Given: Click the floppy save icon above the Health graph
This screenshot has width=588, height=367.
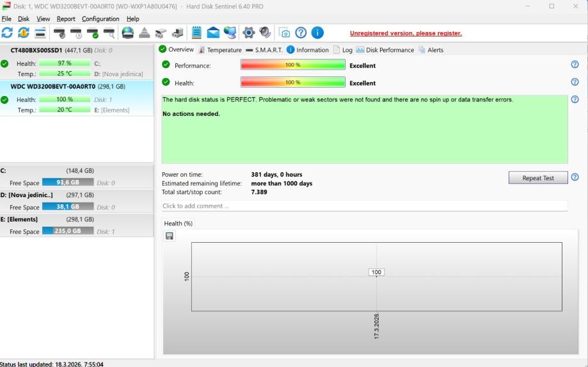Looking at the screenshot, I should pyautogui.click(x=170, y=236).
